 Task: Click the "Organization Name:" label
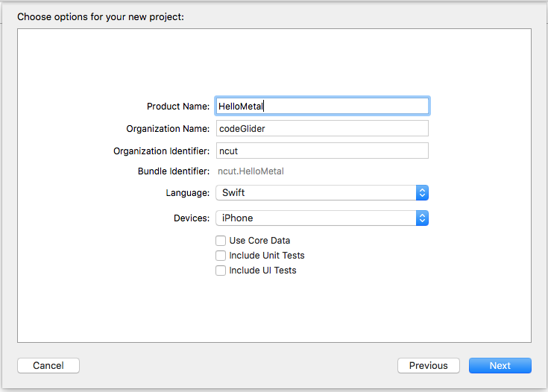pyautogui.click(x=168, y=129)
